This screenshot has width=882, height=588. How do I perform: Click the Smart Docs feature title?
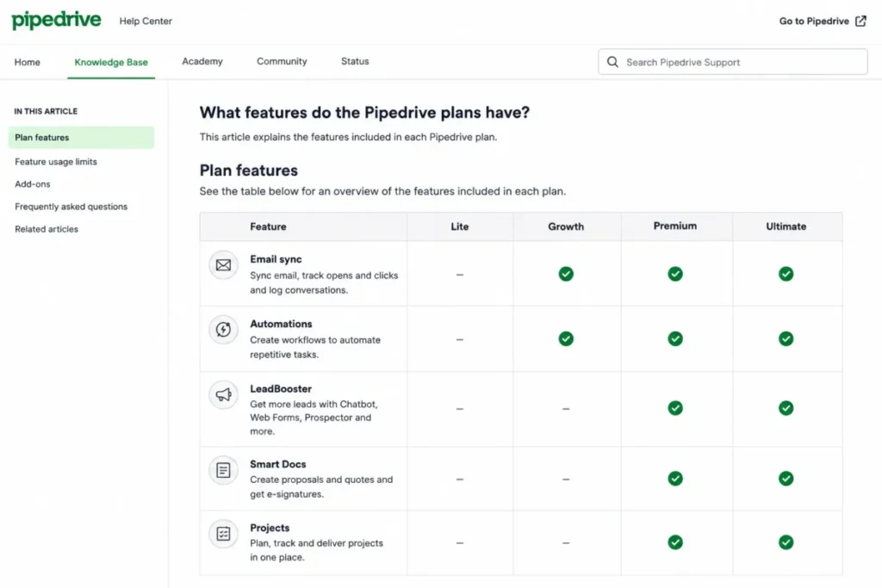point(278,464)
